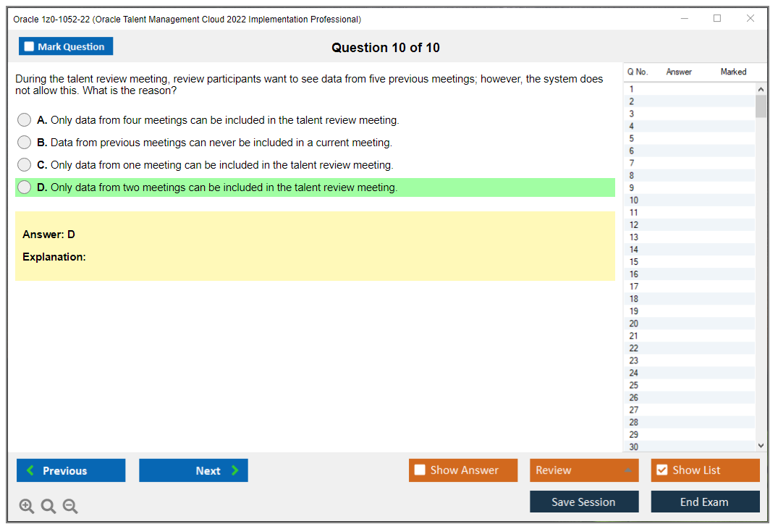Collapse the Review dropdown arrow
Screen dimensions: 778x532
[x=627, y=470]
